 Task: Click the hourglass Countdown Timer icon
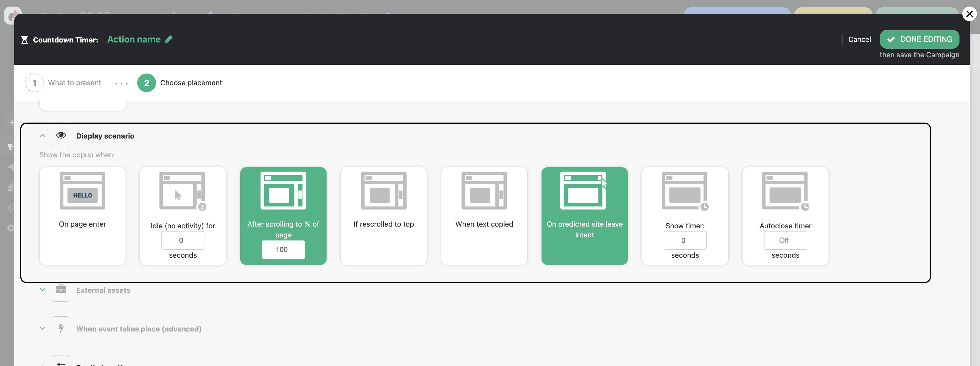[24, 40]
